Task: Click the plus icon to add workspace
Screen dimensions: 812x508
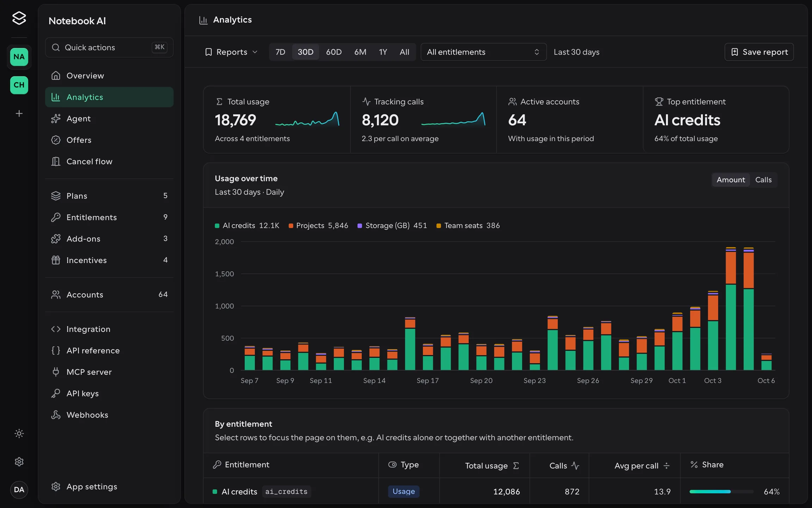Action: (x=19, y=114)
